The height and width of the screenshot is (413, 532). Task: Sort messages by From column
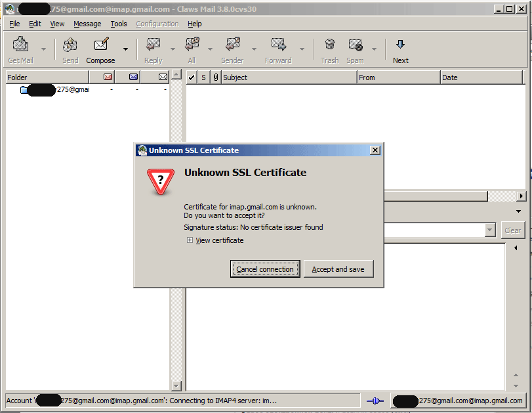coord(399,77)
